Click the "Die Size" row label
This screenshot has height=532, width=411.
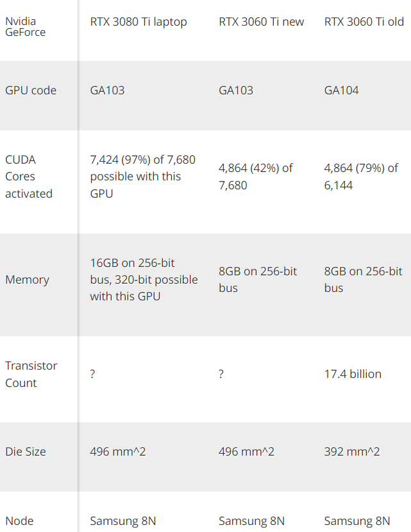[x=26, y=452]
